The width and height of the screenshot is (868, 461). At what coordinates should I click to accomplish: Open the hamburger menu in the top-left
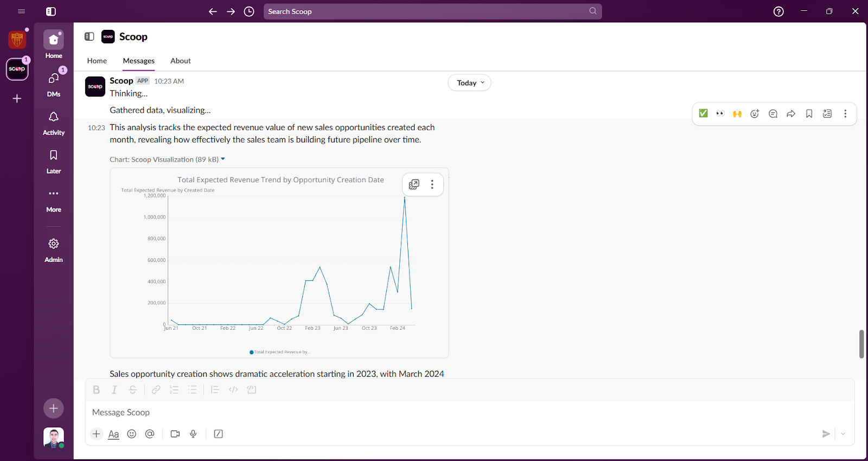coord(22,11)
